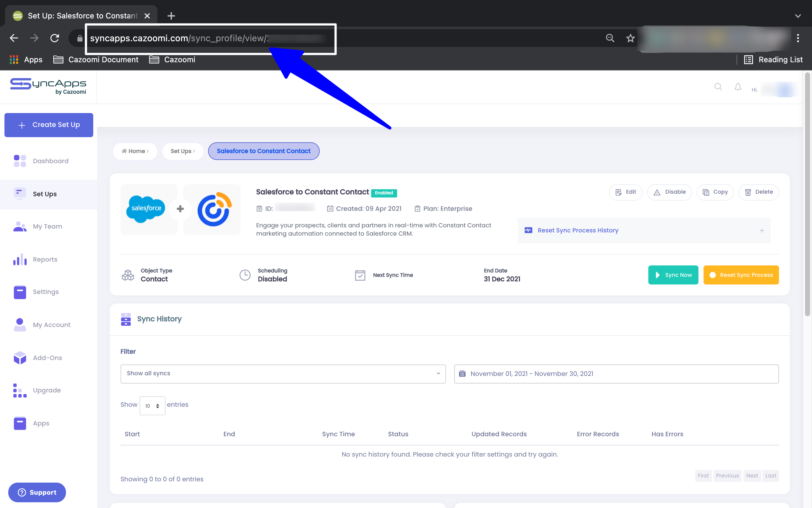Sort by Error Records column

(x=598, y=434)
